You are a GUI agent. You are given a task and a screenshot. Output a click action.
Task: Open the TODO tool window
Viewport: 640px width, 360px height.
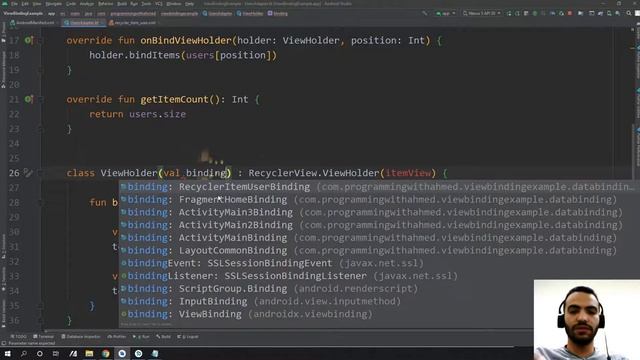[x=18, y=337]
